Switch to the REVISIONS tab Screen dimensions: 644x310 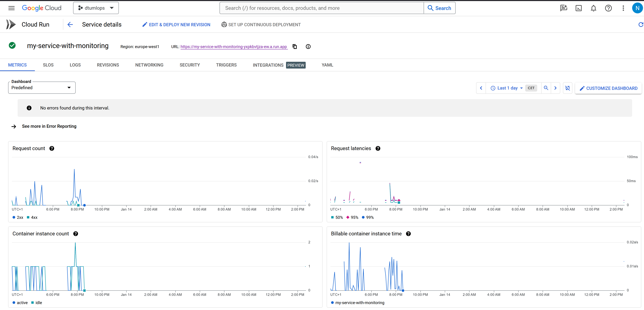point(108,65)
